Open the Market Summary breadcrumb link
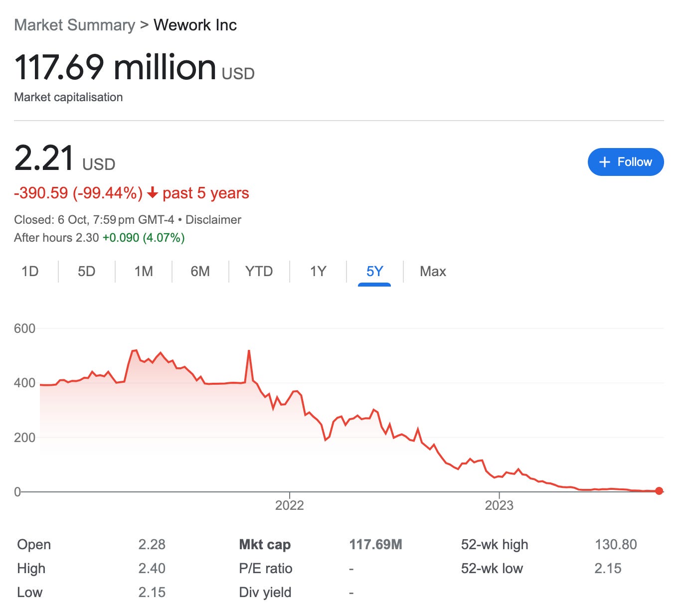The height and width of the screenshot is (615, 700). pos(75,25)
